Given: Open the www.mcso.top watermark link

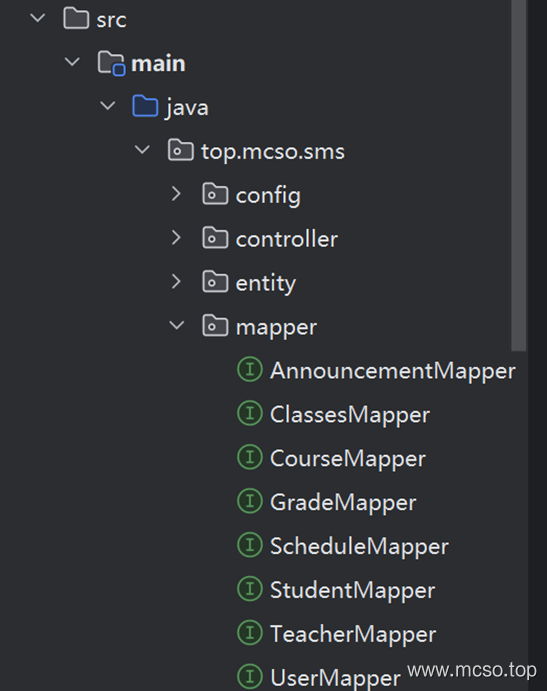Looking at the screenshot, I should (472, 670).
